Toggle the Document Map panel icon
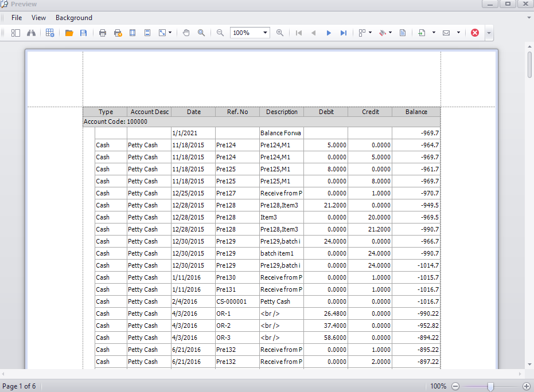The width and height of the screenshot is (534, 392). (x=15, y=33)
